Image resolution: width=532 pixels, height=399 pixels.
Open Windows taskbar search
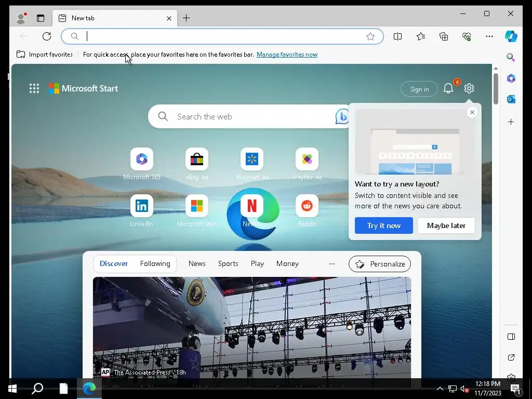(x=37, y=389)
